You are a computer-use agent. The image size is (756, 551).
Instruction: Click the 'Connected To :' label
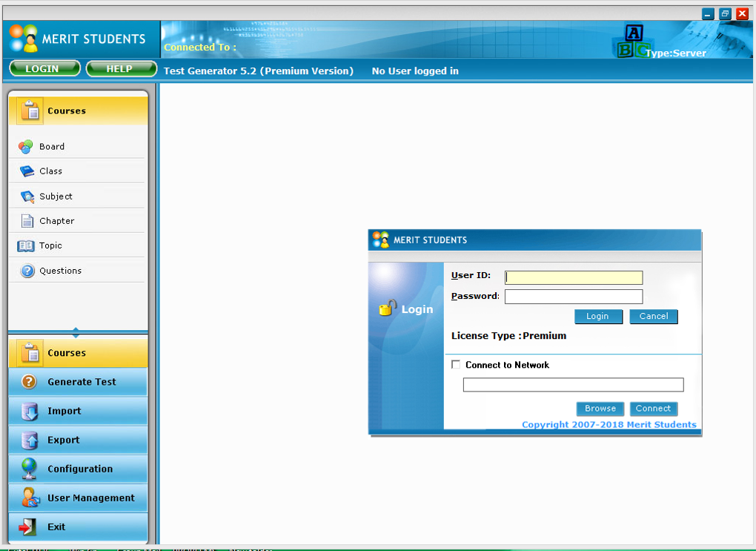point(200,47)
